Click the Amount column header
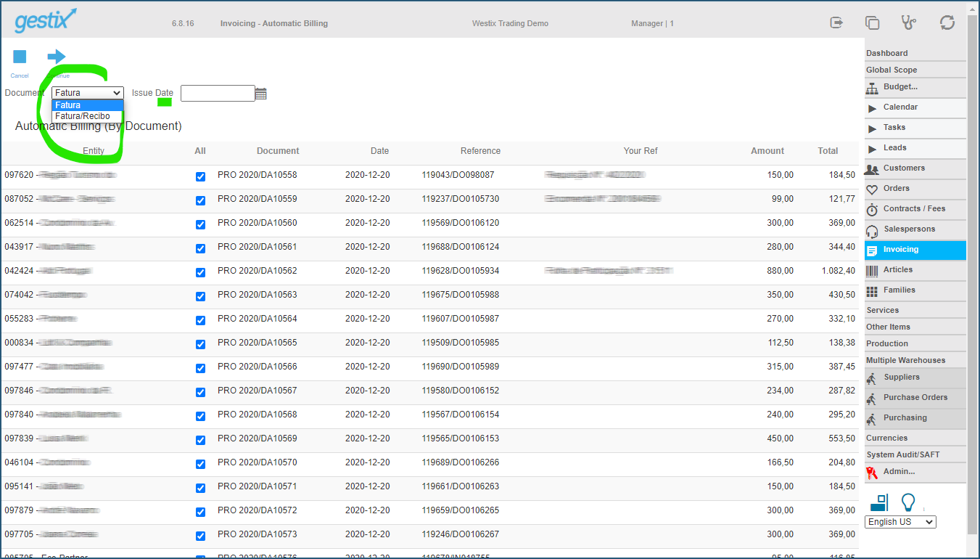The image size is (980, 559). [767, 151]
